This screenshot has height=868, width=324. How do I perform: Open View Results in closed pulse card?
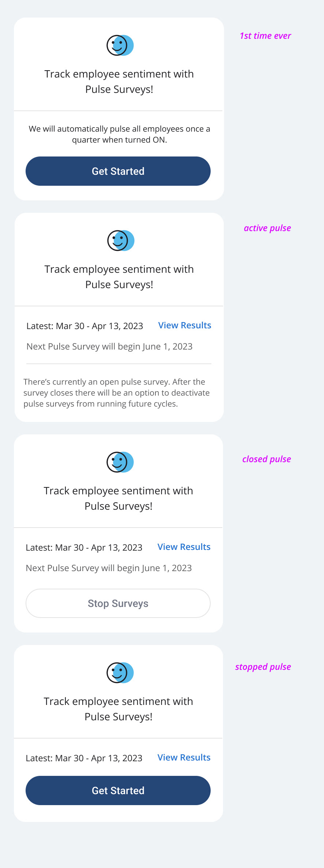[x=184, y=547]
